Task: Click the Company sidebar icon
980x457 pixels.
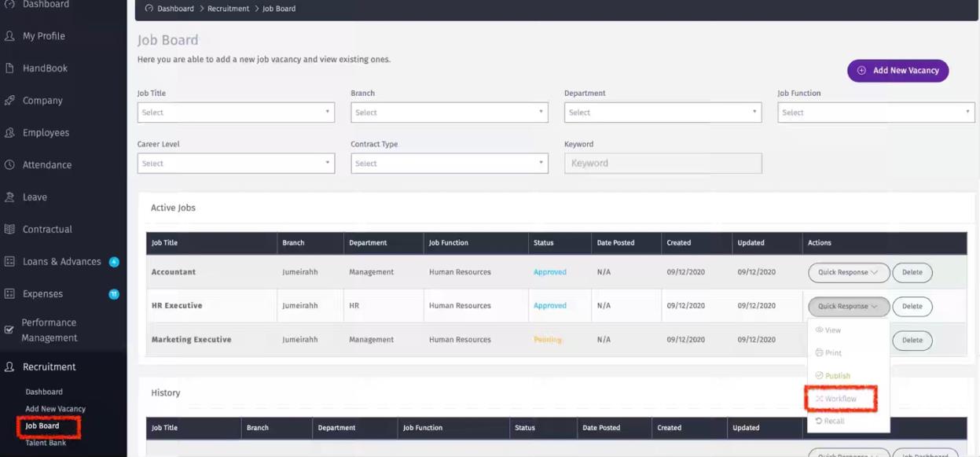Action: click(x=10, y=101)
